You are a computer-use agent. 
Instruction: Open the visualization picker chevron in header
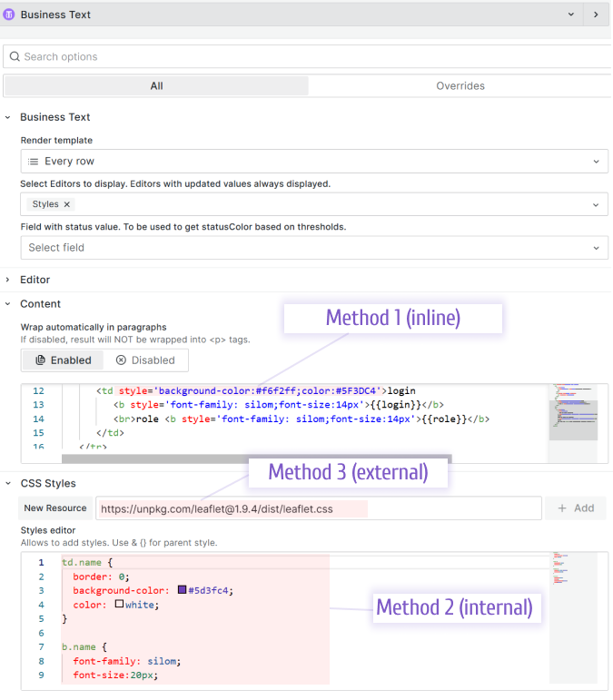tap(571, 15)
